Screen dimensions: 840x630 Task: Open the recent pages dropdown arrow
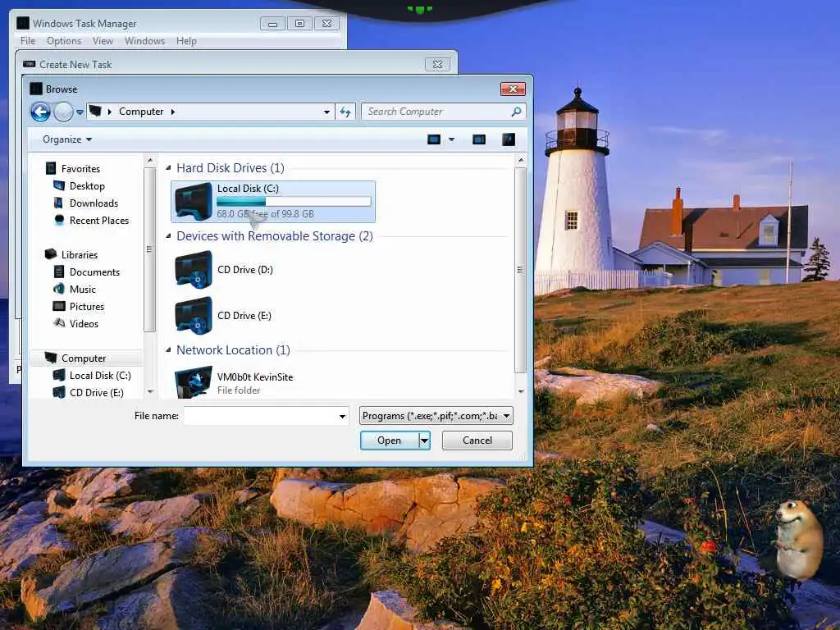pyautogui.click(x=80, y=112)
